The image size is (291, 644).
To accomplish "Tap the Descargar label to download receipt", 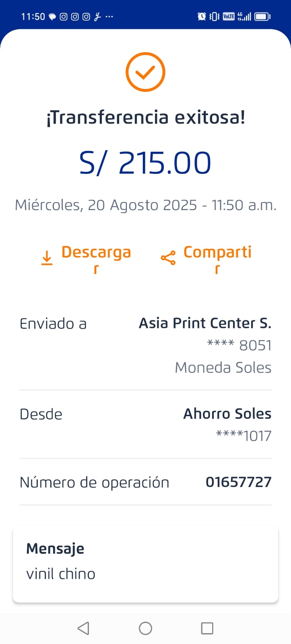I will coord(96,253).
